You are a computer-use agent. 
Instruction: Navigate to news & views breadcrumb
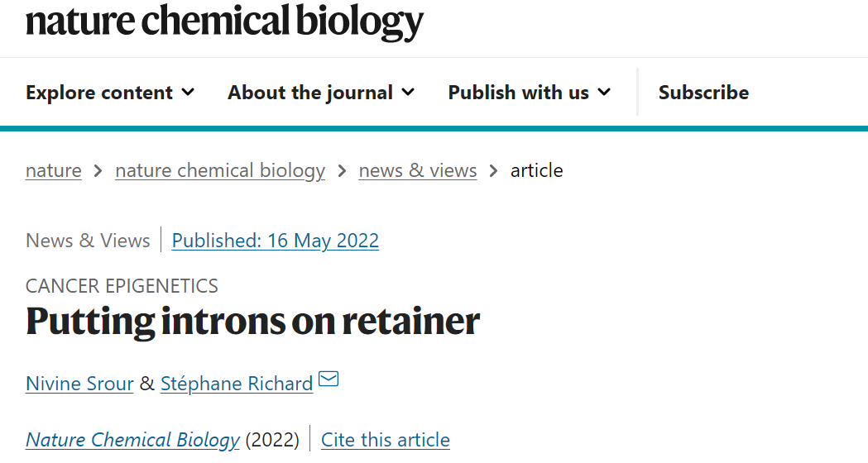point(418,171)
